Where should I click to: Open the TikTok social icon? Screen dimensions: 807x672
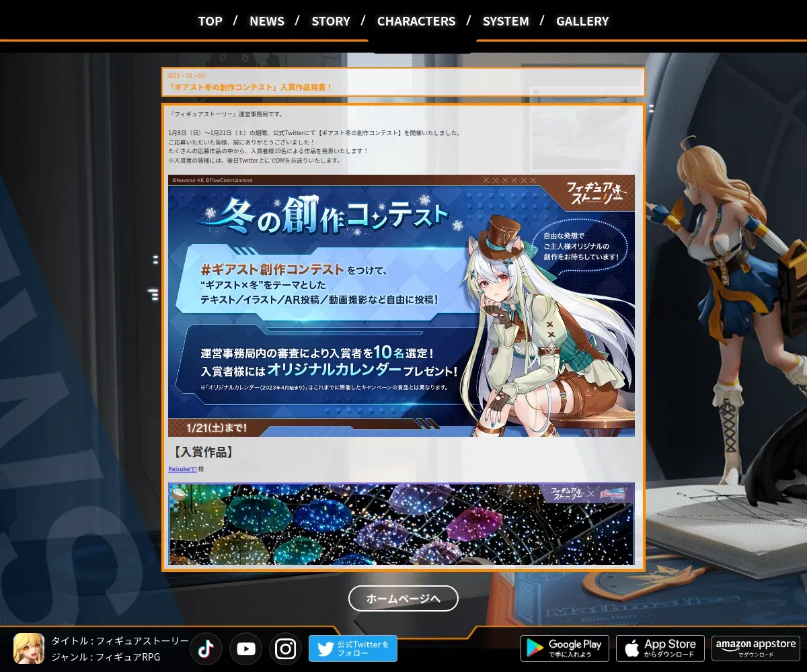coord(206,648)
